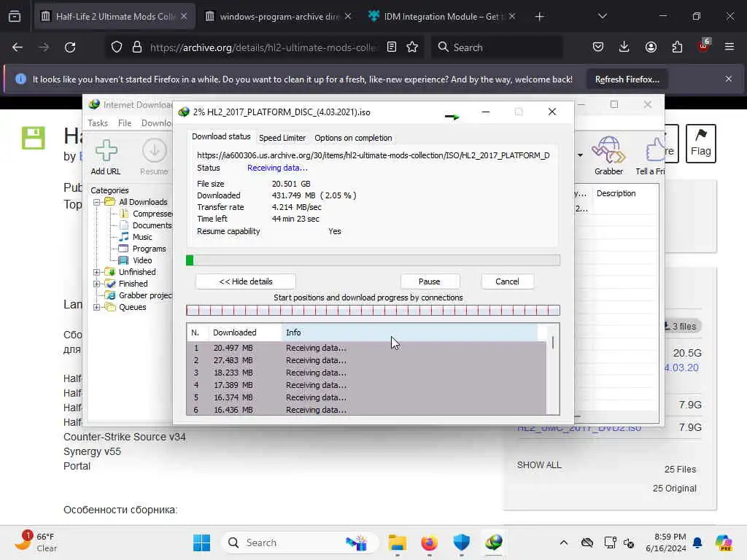The height and width of the screenshot is (560, 747).
Task: Open Windows Security shield taskbar icon
Action: pyautogui.click(x=461, y=542)
